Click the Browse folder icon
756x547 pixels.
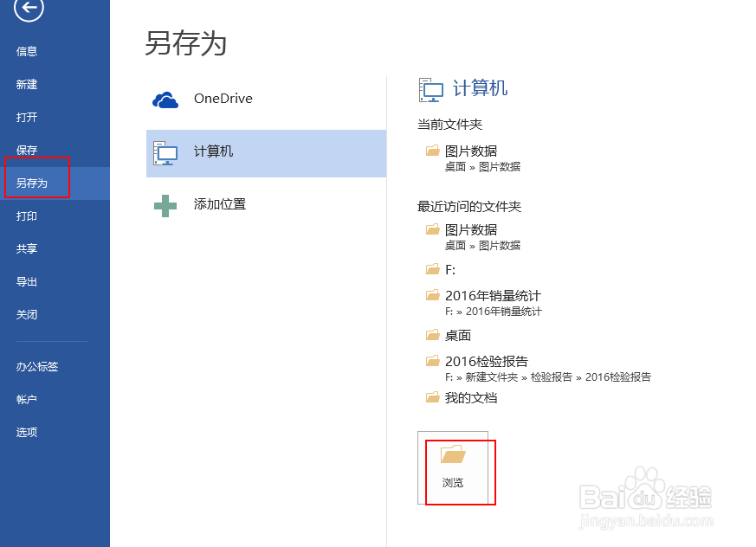point(453,455)
